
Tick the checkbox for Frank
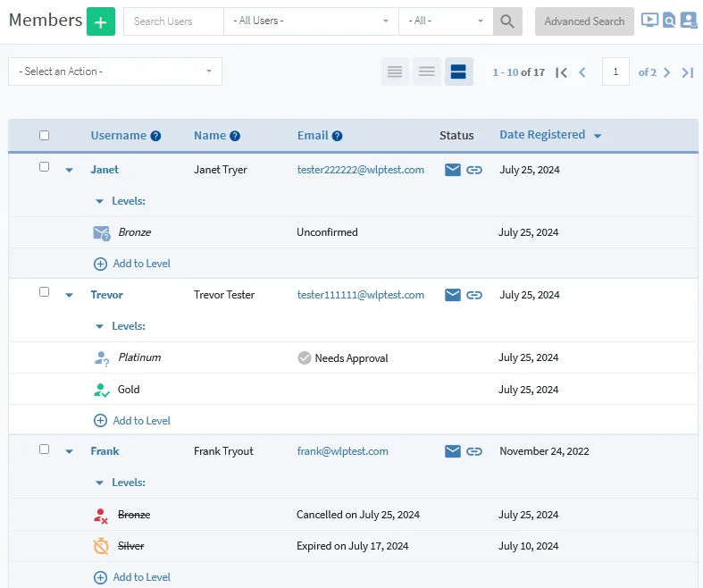point(44,449)
